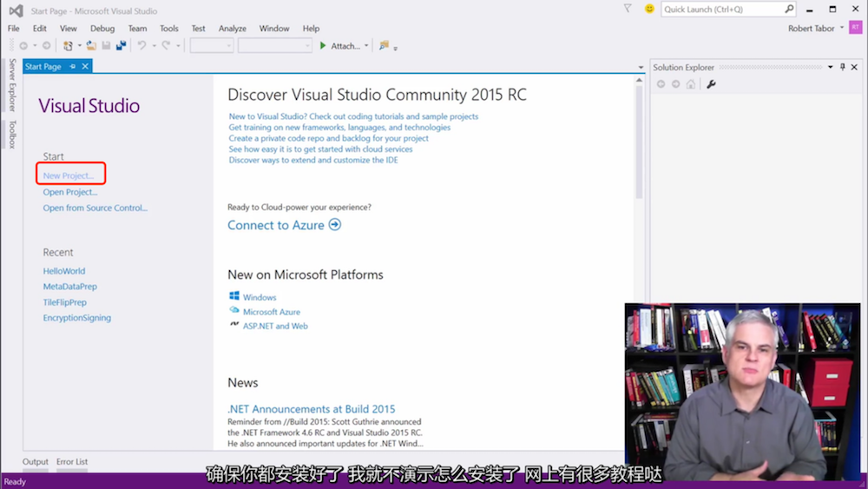
Task: Click the Redo toolbar icon
Action: pos(166,46)
